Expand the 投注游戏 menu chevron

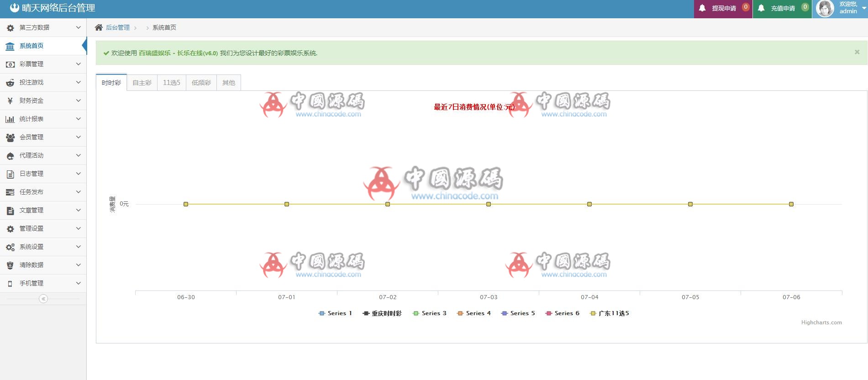[x=78, y=82]
